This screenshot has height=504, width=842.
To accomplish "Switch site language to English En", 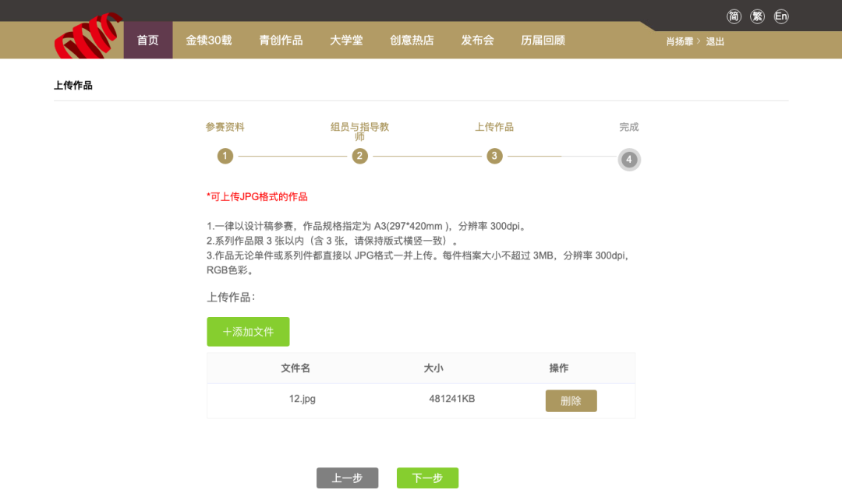I will coord(781,16).
